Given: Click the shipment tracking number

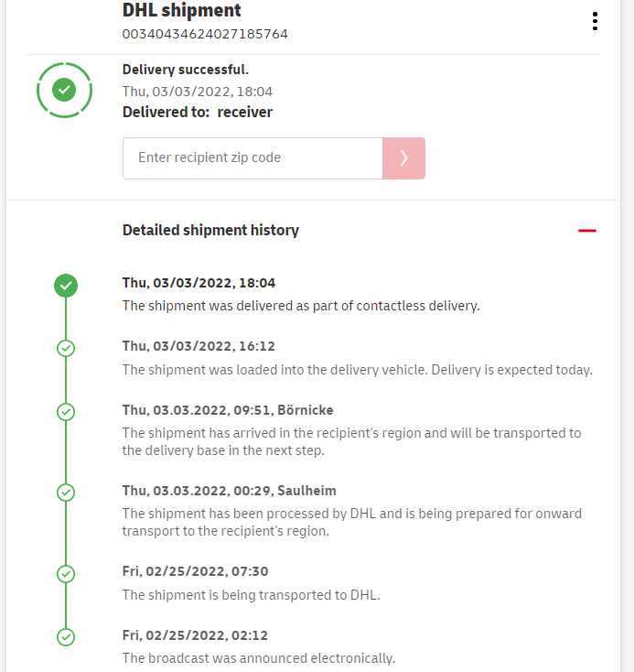Looking at the screenshot, I should (205, 34).
